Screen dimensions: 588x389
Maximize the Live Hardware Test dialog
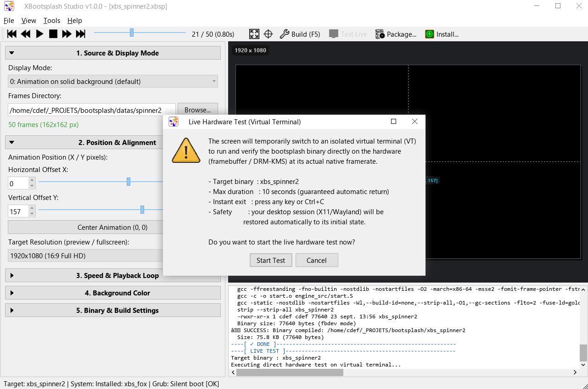coord(393,122)
